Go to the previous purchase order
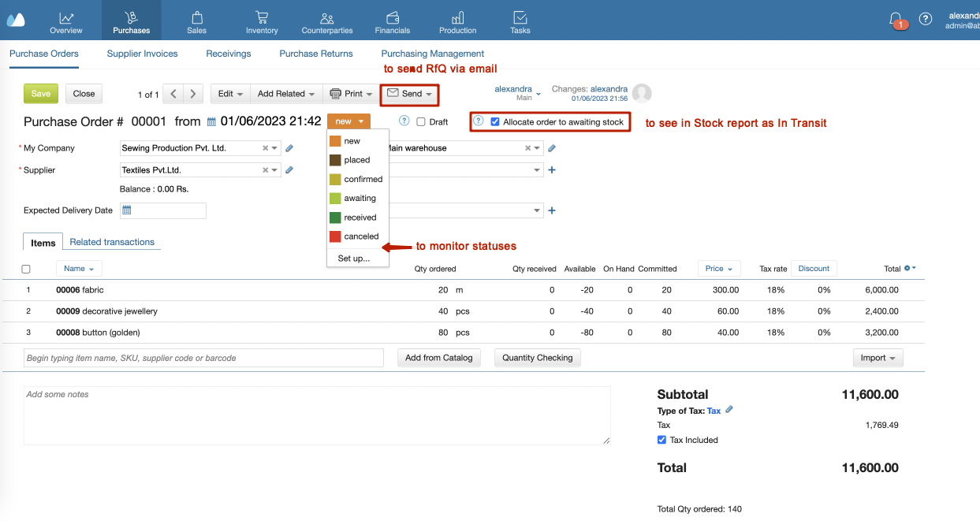 [173, 94]
